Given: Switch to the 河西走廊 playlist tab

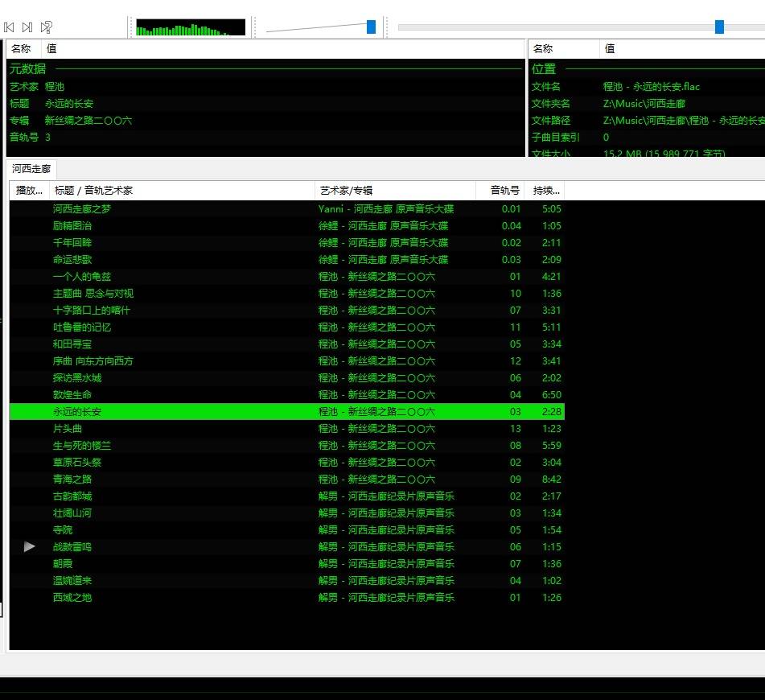Looking at the screenshot, I should tap(31, 169).
